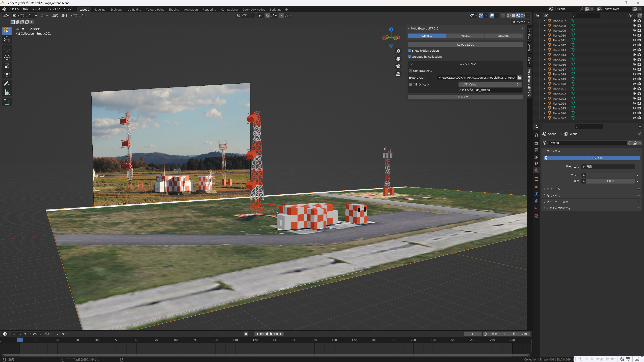This screenshot has height=362, width=644.
Task: Toggle X-ray viewport mode
Action: [x=502, y=15]
